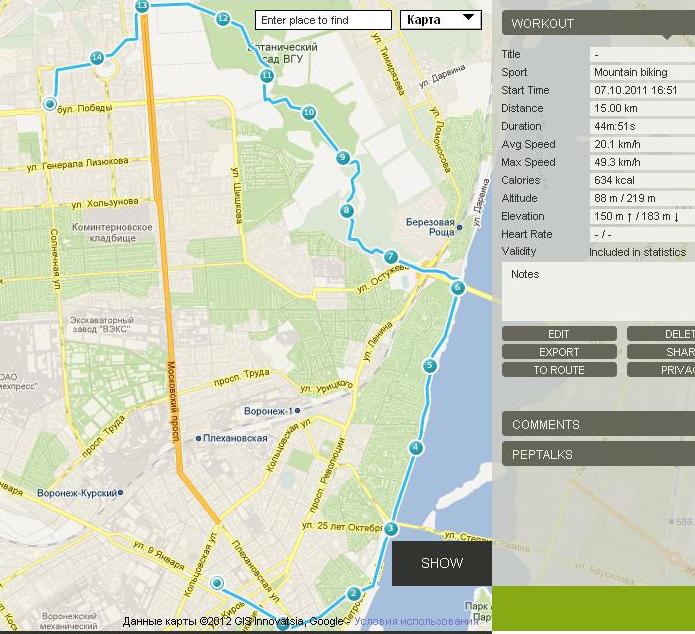Image resolution: width=695 pixels, height=634 pixels.
Task: Select kilometer marker 12 on the map
Action: click(222, 19)
